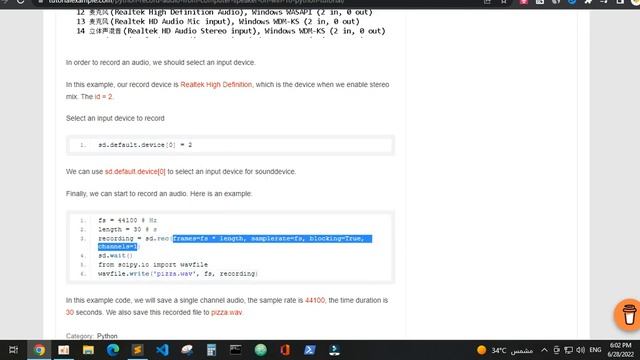
Task: Click the device list line numbered 14
Action: click(x=231, y=31)
